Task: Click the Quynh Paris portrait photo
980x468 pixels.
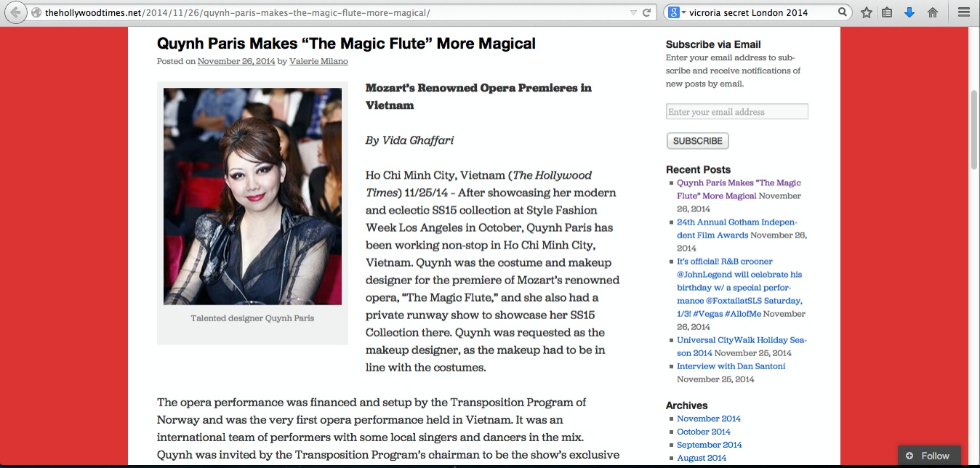Action: pyautogui.click(x=252, y=196)
